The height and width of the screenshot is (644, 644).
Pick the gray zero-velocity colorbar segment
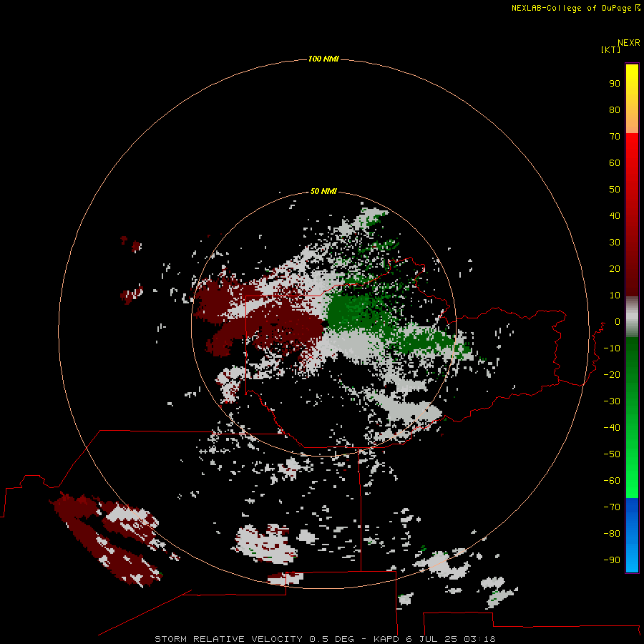click(x=632, y=317)
